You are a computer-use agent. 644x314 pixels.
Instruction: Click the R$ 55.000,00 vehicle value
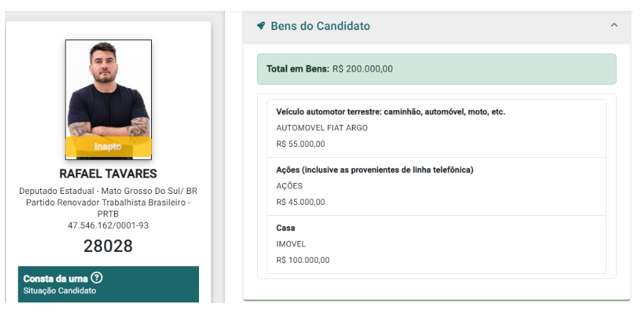(x=301, y=144)
